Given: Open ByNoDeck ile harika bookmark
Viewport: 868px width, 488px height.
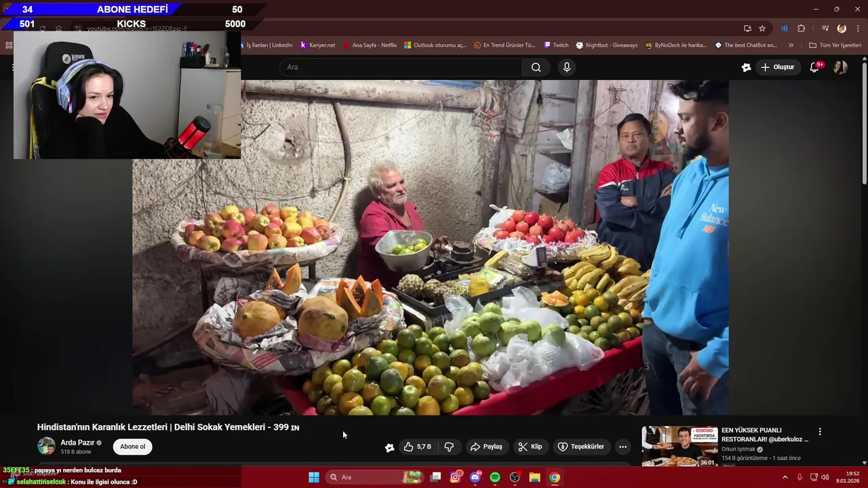Looking at the screenshot, I should (x=675, y=45).
